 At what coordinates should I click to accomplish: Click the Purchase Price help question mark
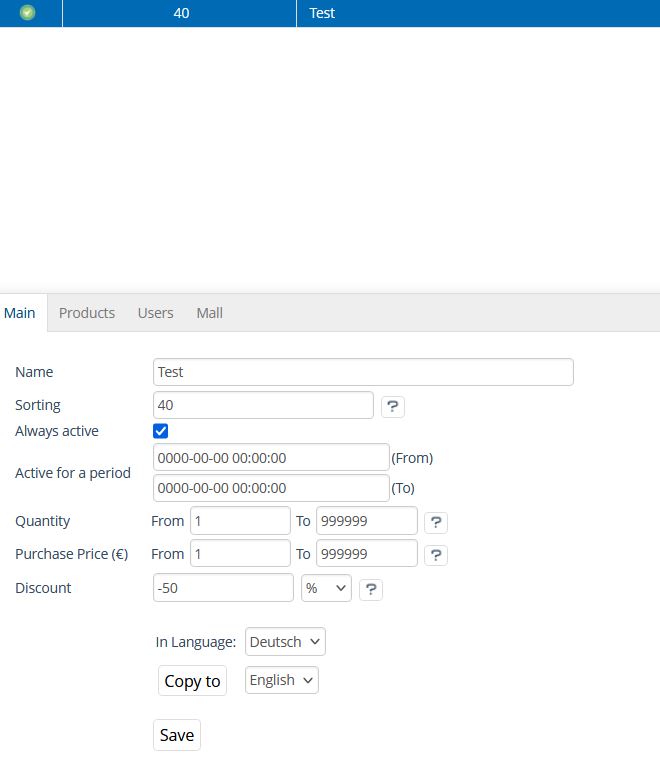[435, 555]
